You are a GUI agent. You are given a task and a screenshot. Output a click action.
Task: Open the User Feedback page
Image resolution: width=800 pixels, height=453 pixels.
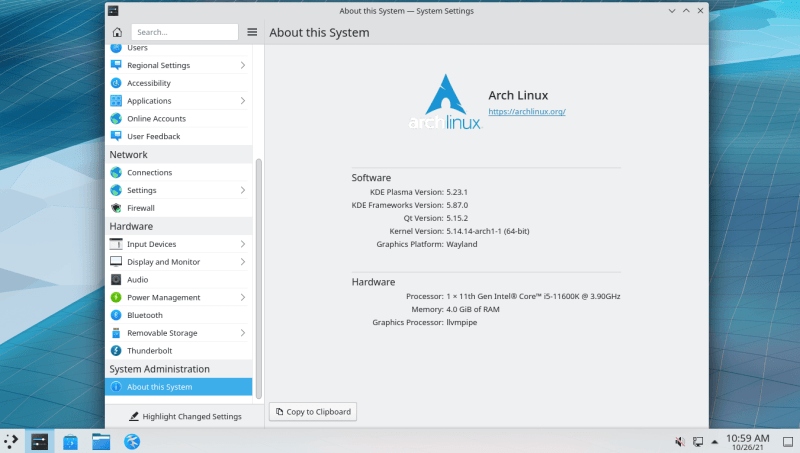(154, 136)
